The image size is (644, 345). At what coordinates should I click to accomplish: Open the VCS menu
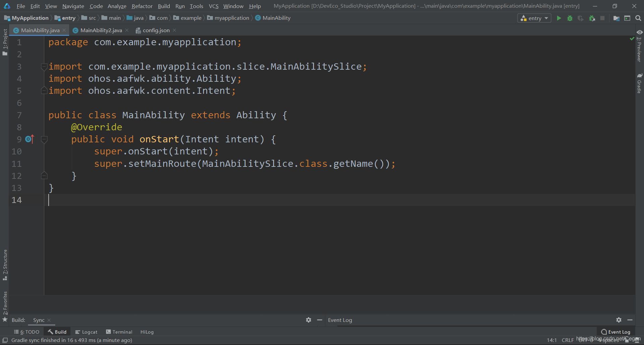tap(214, 6)
